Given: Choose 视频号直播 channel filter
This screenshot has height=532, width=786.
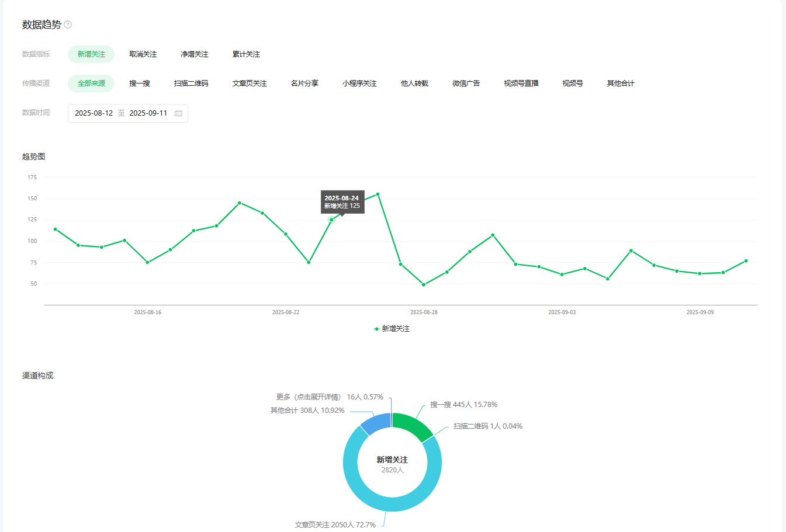Looking at the screenshot, I should point(521,84).
